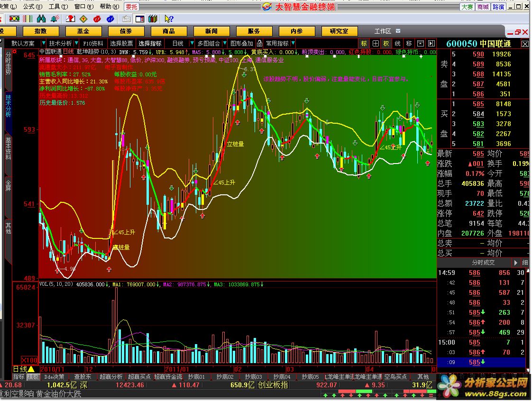Toggle the 线 line drawing button
Image resolution: width=532 pixels, height=401 pixels.
tap(398, 44)
